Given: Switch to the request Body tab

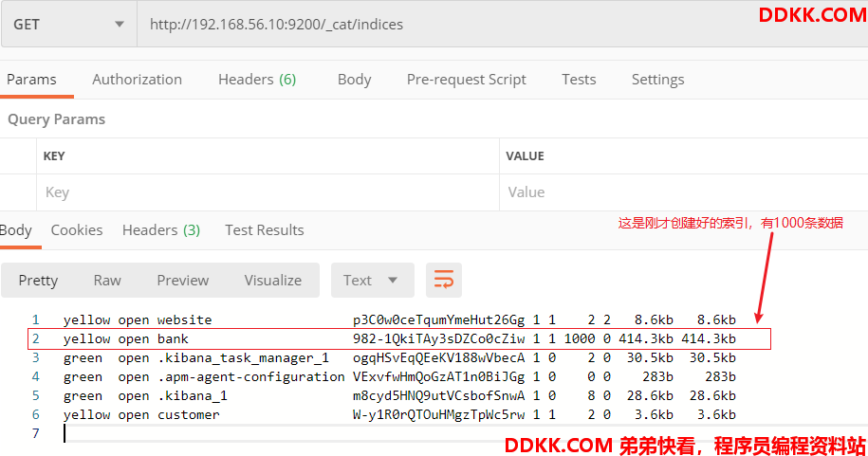Looking at the screenshot, I should click(354, 80).
